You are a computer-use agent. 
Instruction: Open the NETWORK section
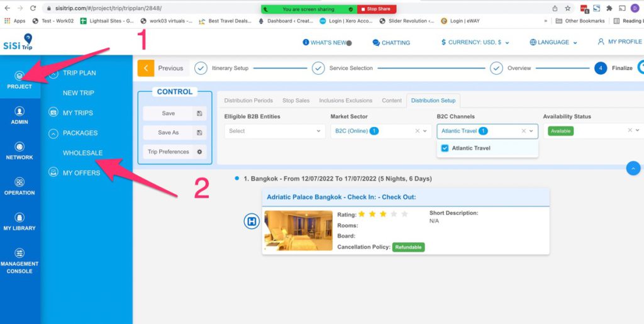(19, 151)
